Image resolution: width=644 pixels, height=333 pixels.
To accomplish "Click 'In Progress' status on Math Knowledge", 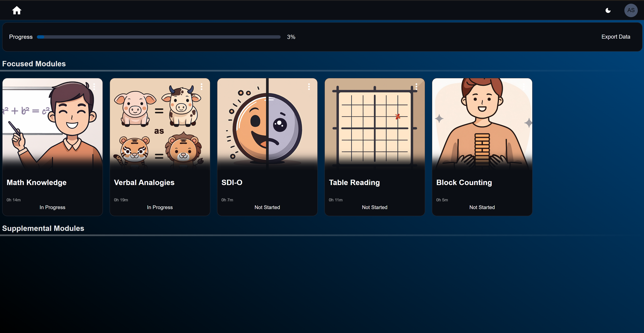I will point(52,207).
